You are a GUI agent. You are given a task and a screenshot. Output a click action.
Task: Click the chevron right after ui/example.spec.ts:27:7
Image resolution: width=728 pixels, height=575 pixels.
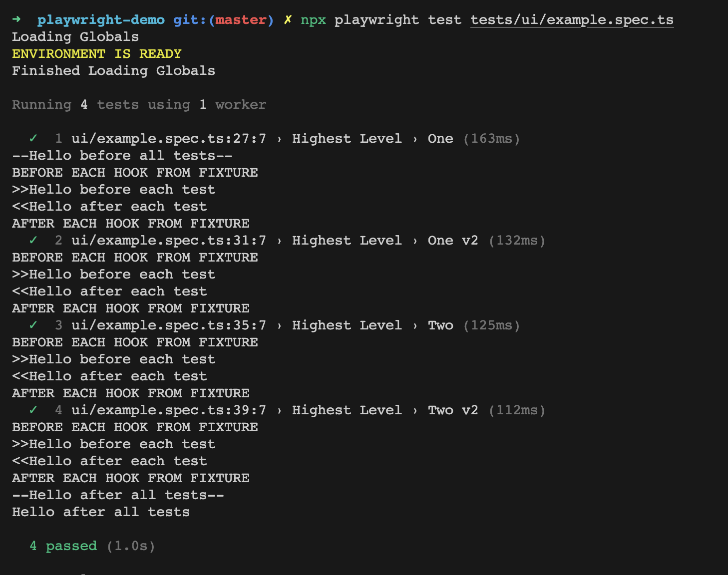point(279,139)
